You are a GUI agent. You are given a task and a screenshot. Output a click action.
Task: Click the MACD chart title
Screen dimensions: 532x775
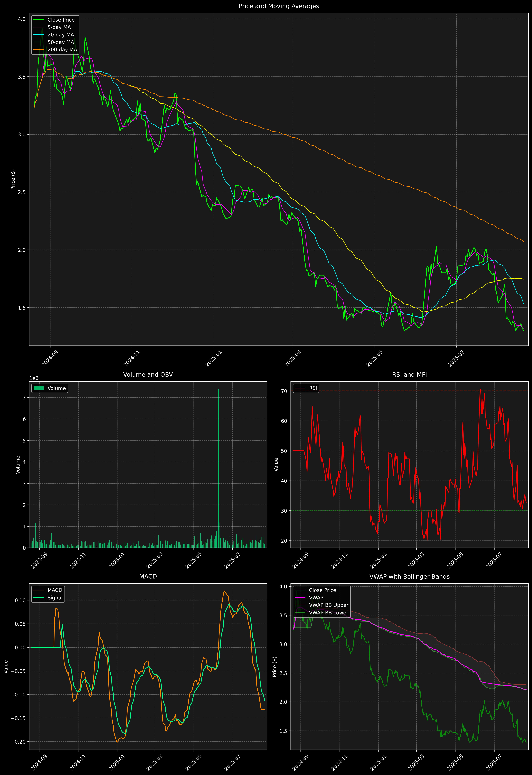tap(148, 577)
